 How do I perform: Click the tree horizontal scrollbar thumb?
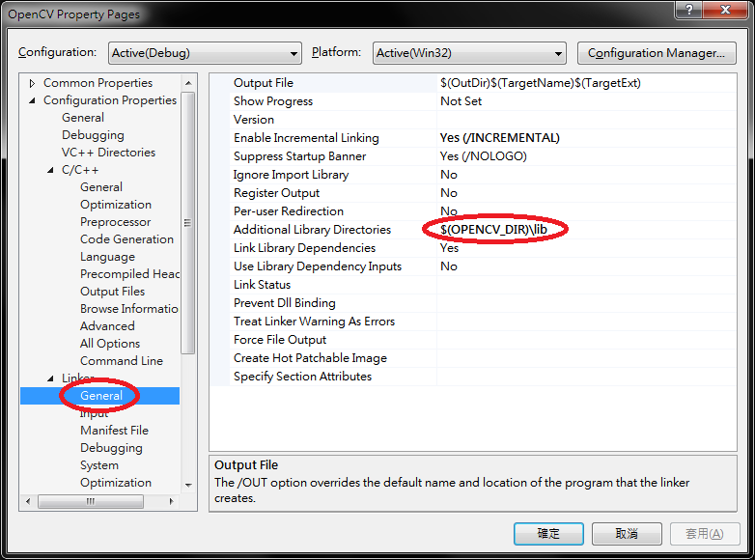click(x=91, y=501)
